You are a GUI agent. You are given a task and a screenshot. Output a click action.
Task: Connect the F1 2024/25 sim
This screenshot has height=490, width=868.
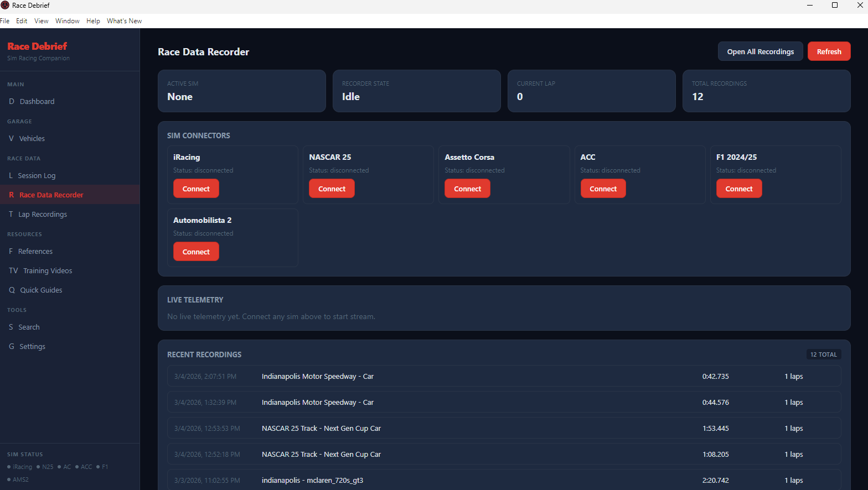(739, 189)
